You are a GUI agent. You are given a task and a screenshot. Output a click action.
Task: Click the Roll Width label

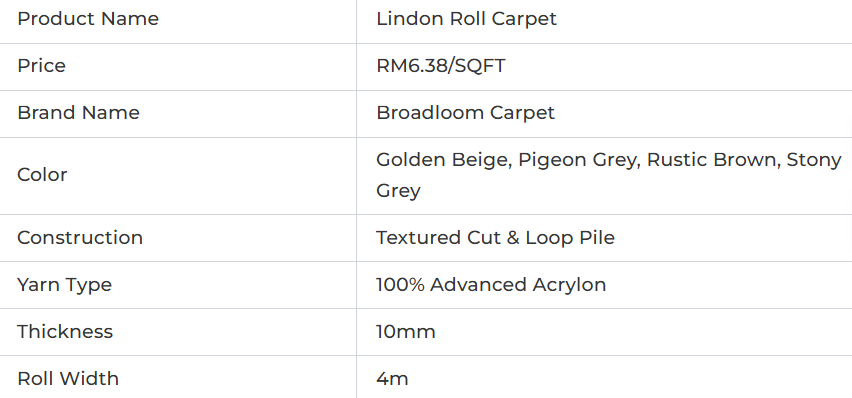[68, 378]
